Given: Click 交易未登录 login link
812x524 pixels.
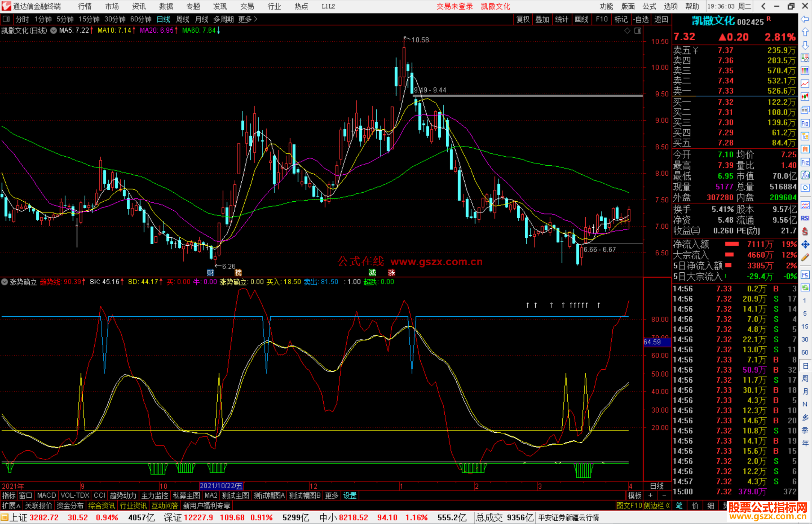Looking at the screenshot, I should (x=454, y=6).
